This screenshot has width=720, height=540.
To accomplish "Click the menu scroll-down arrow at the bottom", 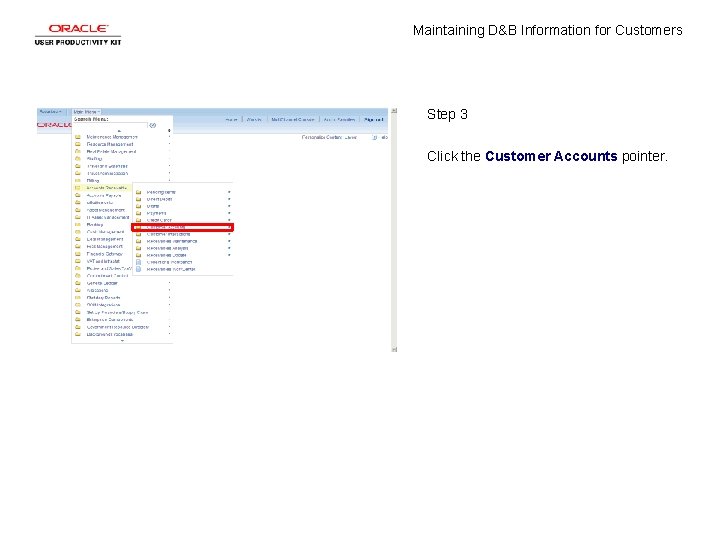I will click(122, 341).
